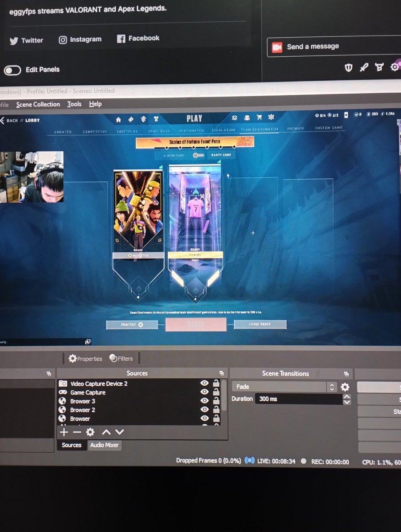Click the Back to Lobby arrow in Valorant

click(x=2, y=121)
